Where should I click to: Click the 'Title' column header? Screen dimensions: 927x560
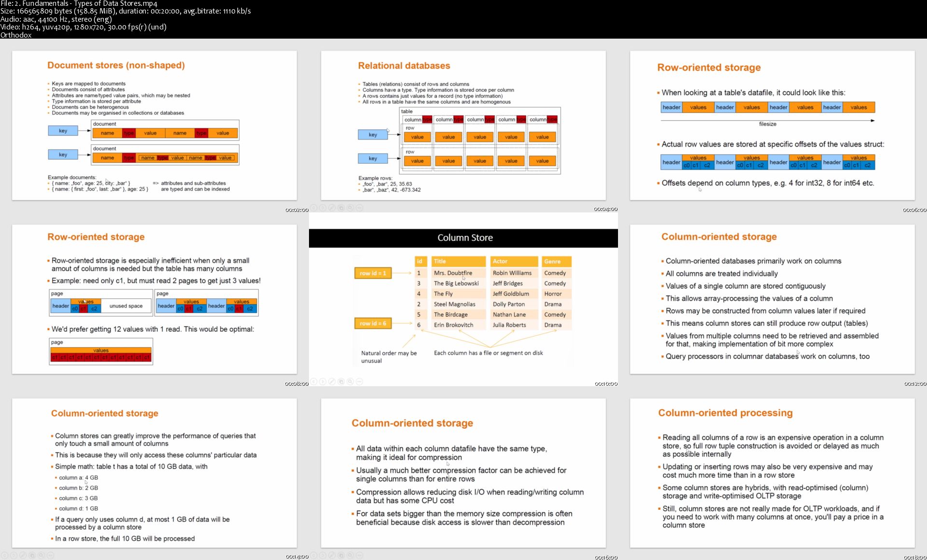pos(458,261)
